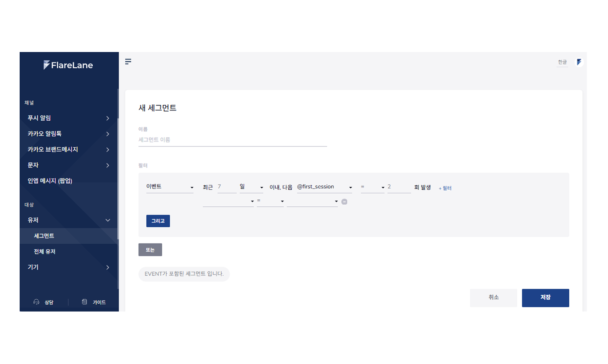Expand the 푸시 알림 menu chevron
Image resolution: width=608 pixels, height=364 pixels.
[x=107, y=118]
